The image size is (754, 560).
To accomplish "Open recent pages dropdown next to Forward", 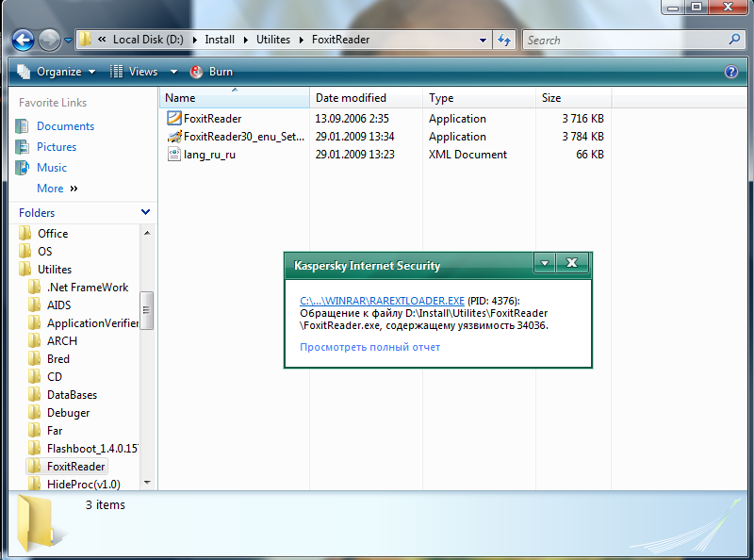I will (x=68, y=41).
